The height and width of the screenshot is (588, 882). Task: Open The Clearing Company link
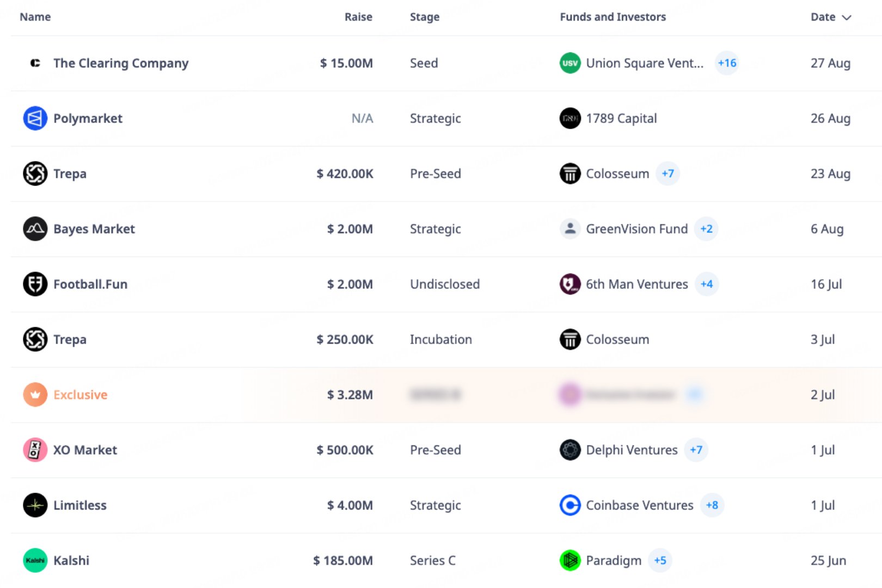[121, 63]
